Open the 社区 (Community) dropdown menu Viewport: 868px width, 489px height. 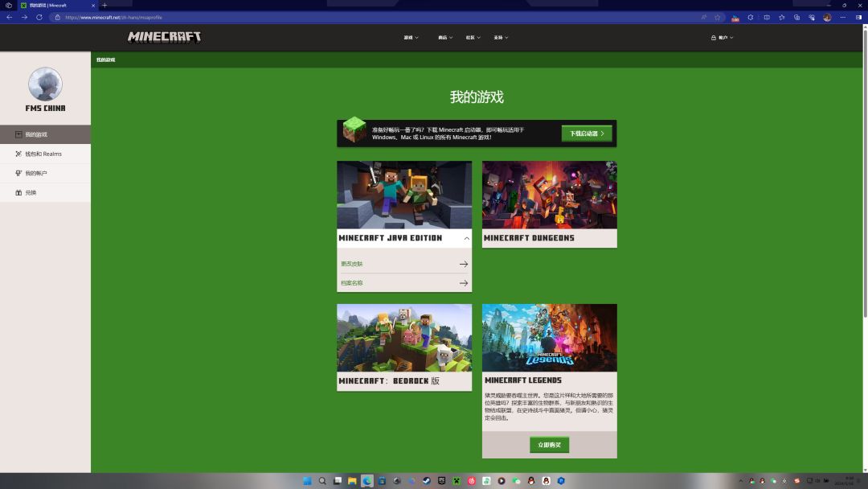tap(473, 38)
